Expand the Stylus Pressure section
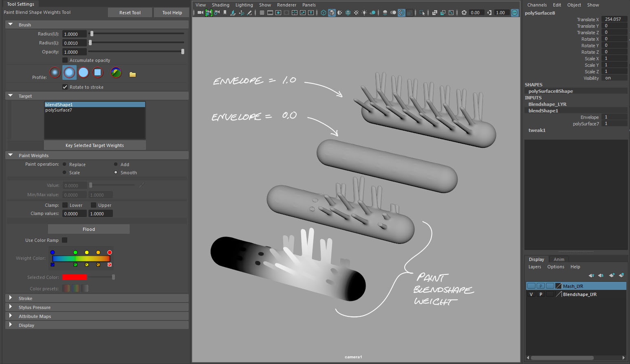The image size is (630, 364). tap(11, 307)
